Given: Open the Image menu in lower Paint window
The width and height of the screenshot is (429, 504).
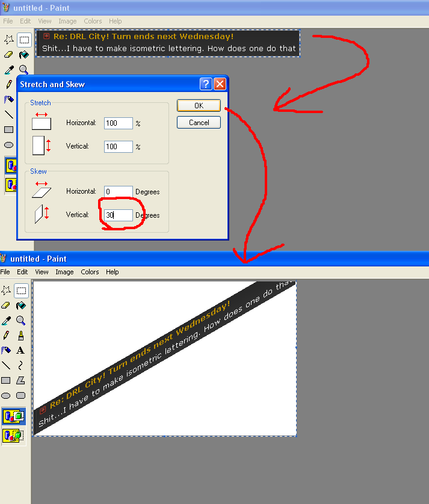Looking at the screenshot, I should click(64, 272).
